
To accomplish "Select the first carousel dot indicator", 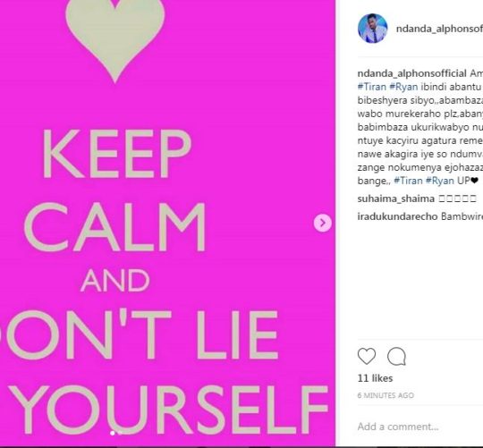I will (113, 433).
